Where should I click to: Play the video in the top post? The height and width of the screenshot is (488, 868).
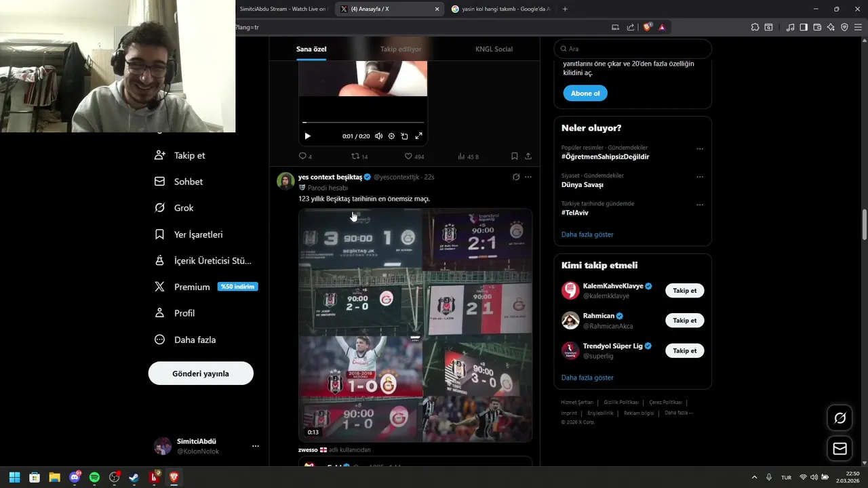(307, 136)
